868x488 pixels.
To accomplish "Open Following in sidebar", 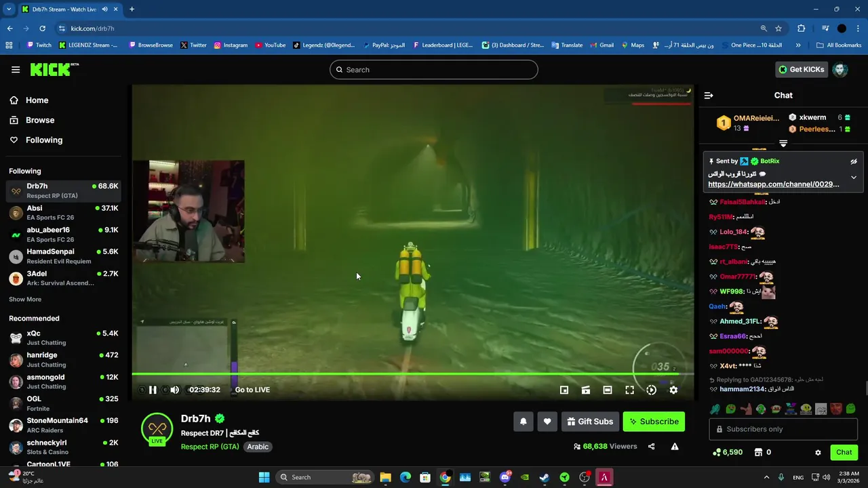I will tap(44, 140).
